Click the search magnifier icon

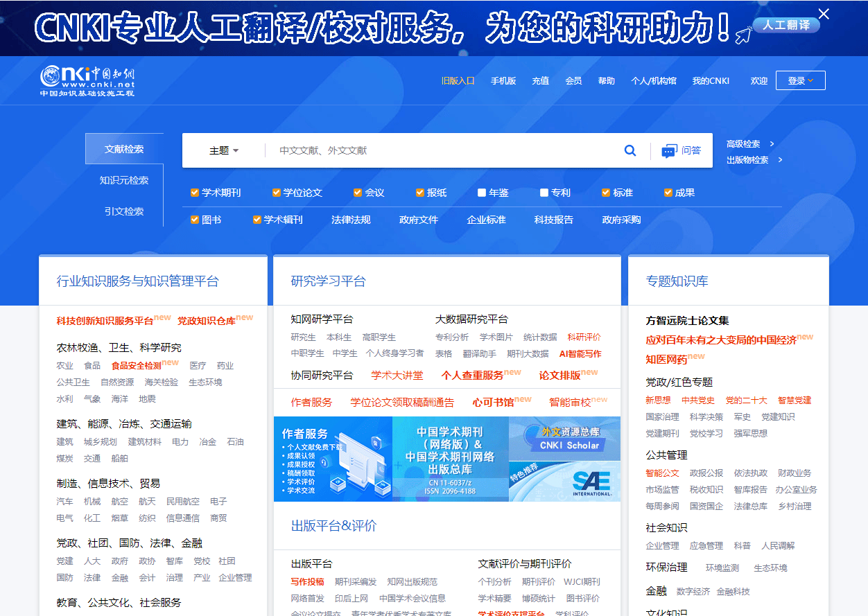630,150
